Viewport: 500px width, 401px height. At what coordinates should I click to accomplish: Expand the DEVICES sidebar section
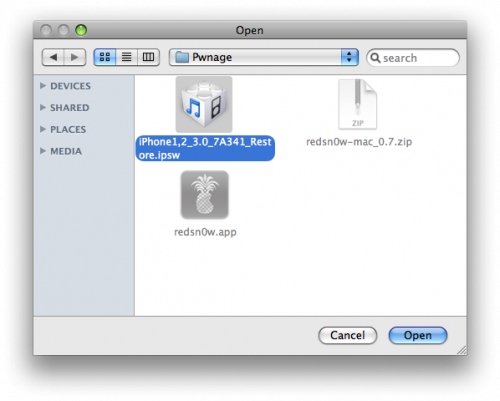point(43,86)
